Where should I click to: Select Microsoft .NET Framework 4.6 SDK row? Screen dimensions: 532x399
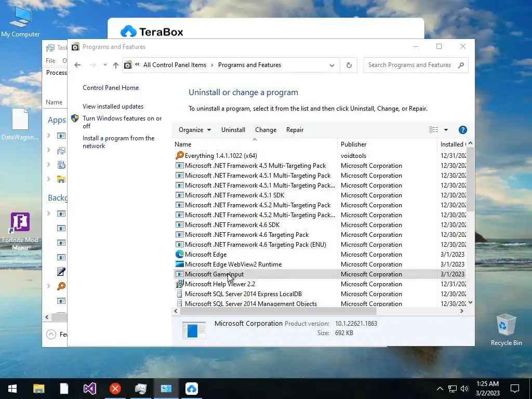tap(319, 224)
